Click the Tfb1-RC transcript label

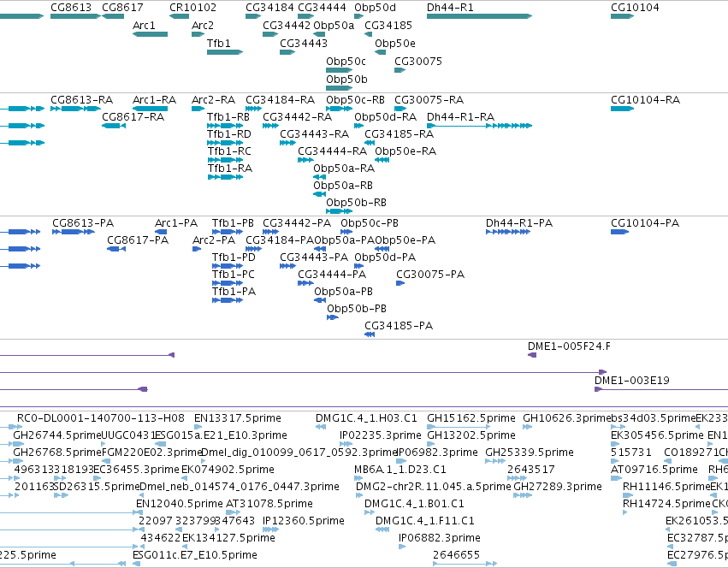pyautogui.click(x=229, y=152)
